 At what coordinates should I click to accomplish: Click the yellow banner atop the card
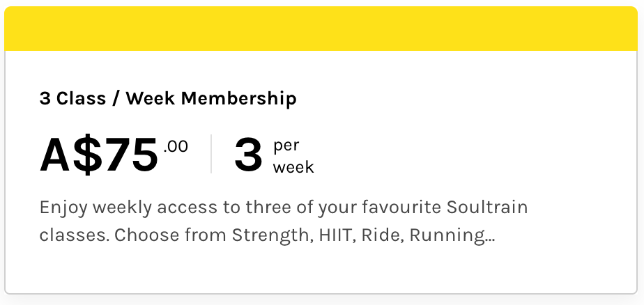321,29
